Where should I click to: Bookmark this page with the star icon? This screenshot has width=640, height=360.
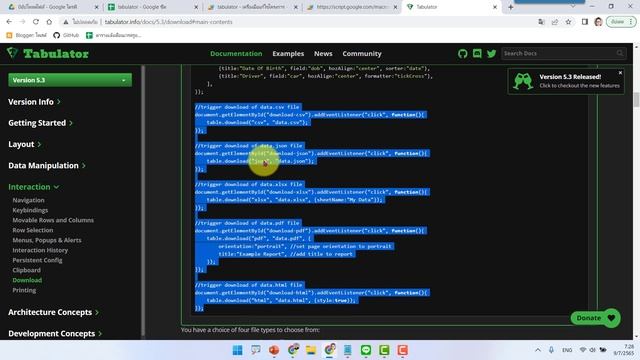[x=568, y=22]
